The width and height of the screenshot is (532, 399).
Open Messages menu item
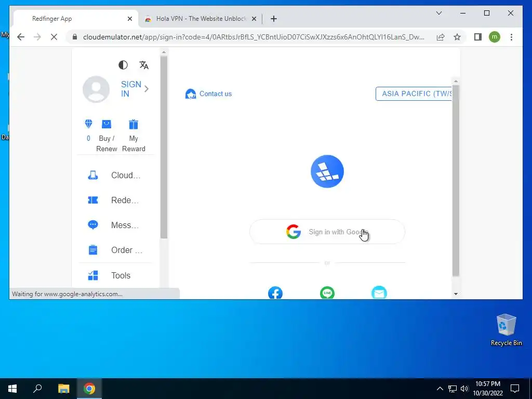[115, 225]
